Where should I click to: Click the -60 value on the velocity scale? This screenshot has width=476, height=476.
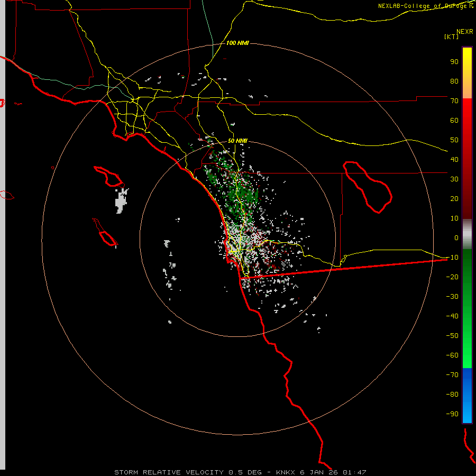[x=452, y=355]
